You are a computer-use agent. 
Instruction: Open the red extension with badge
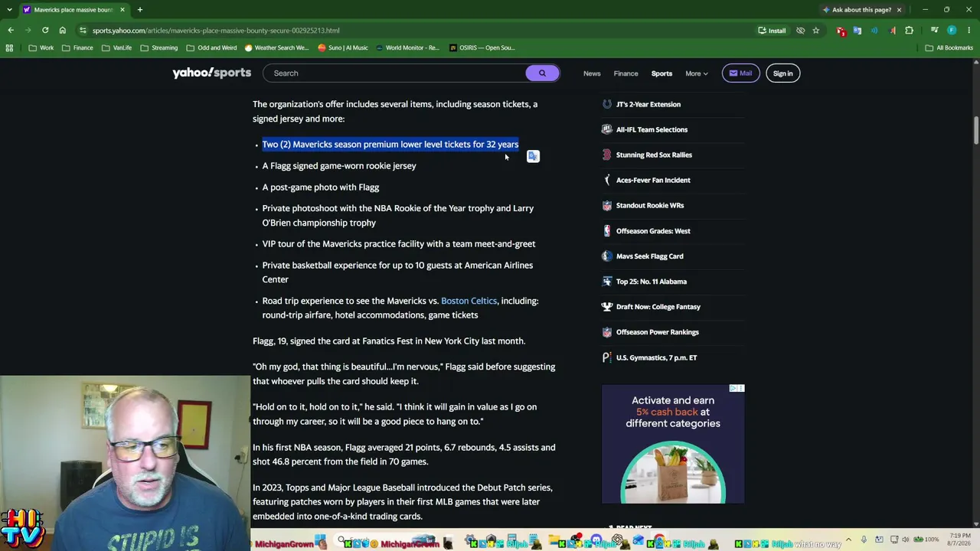[x=841, y=31]
